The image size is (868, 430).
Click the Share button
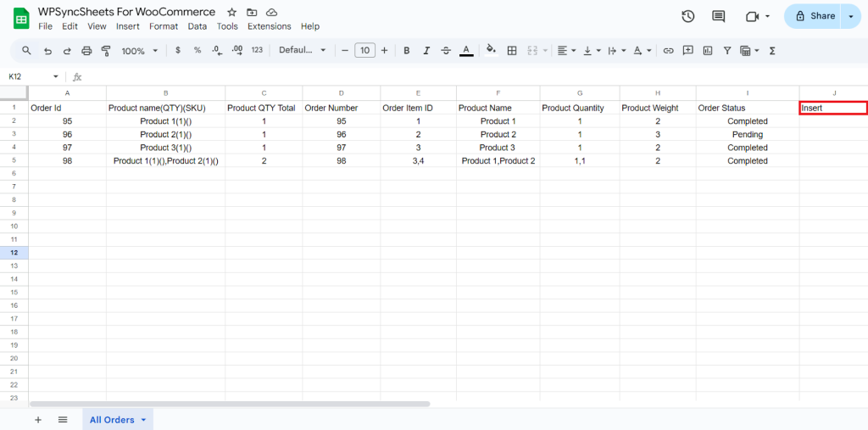click(x=813, y=16)
